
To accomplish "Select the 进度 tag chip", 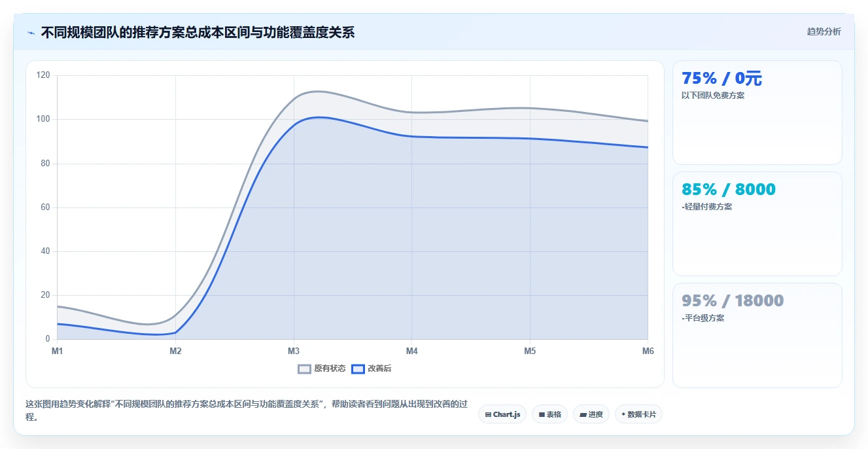I will (x=591, y=414).
